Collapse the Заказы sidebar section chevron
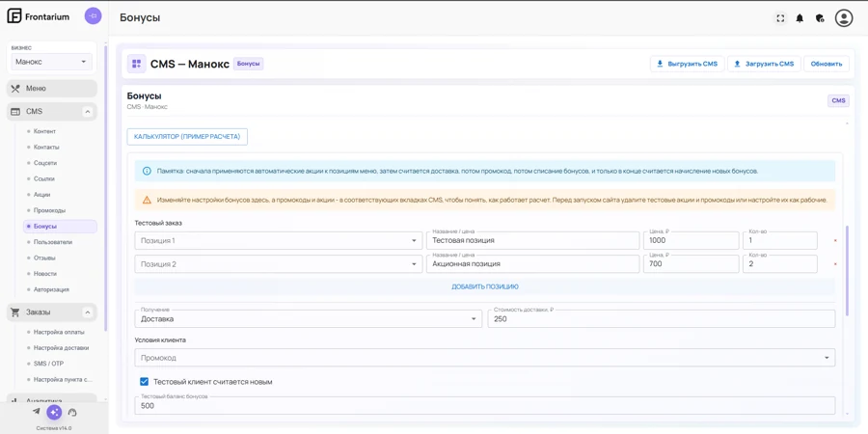Image resolution: width=868 pixels, height=434 pixels. (x=88, y=312)
